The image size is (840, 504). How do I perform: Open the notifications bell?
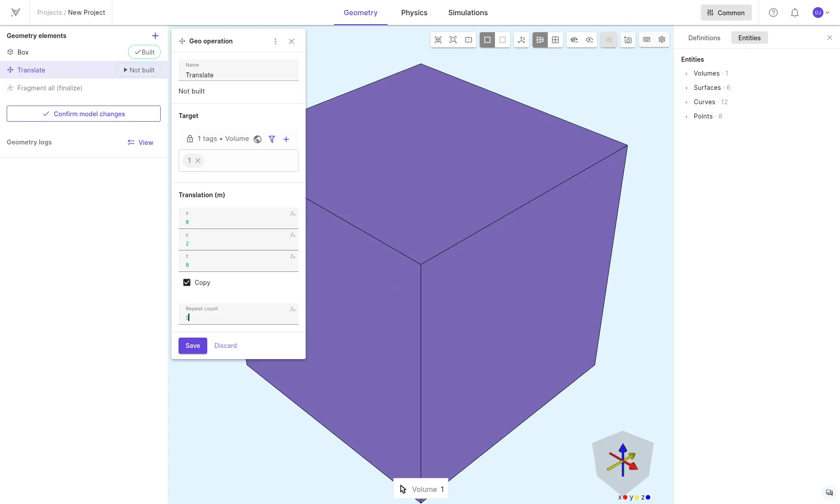794,13
